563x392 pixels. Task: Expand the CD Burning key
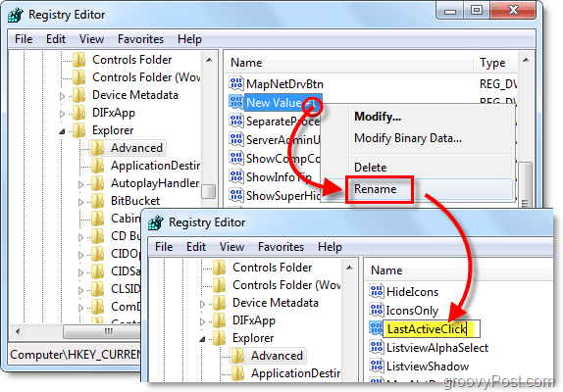(x=80, y=237)
